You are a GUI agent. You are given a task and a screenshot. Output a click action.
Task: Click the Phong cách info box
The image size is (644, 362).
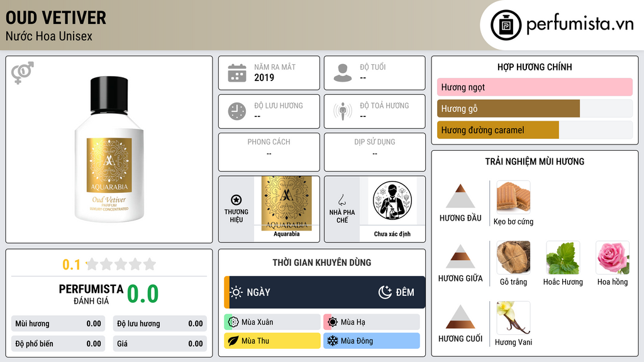pyautogui.click(x=269, y=152)
